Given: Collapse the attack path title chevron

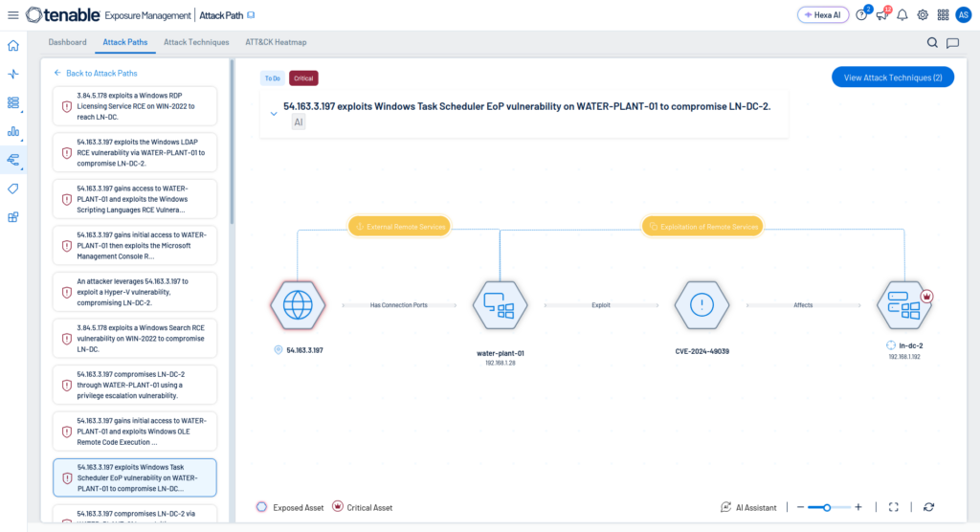Looking at the screenshot, I should [274, 114].
